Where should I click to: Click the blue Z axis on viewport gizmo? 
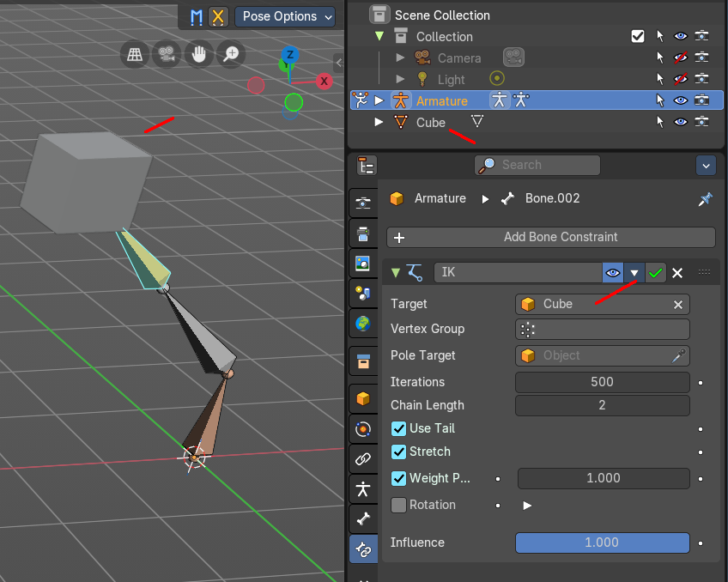(x=290, y=55)
